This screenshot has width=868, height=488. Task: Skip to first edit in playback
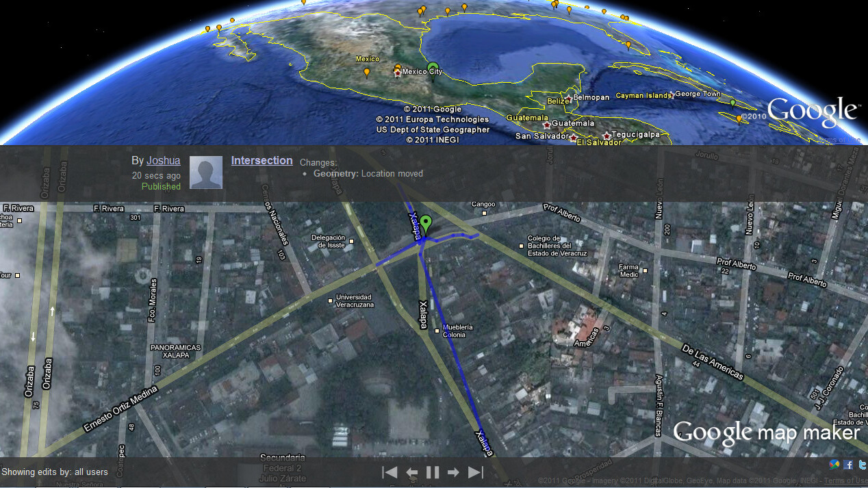(390, 472)
